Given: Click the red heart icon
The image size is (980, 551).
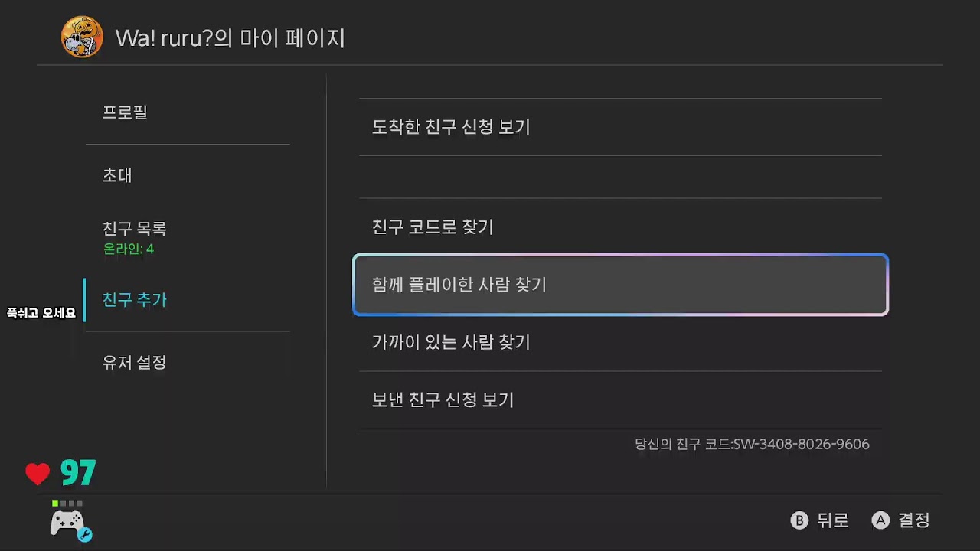Looking at the screenshot, I should pyautogui.click(x=38, y=474).
